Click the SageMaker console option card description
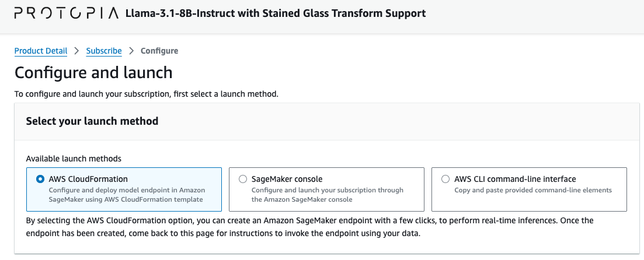The width and height of the screenshot is (644, 260). [x=328, y=195]
